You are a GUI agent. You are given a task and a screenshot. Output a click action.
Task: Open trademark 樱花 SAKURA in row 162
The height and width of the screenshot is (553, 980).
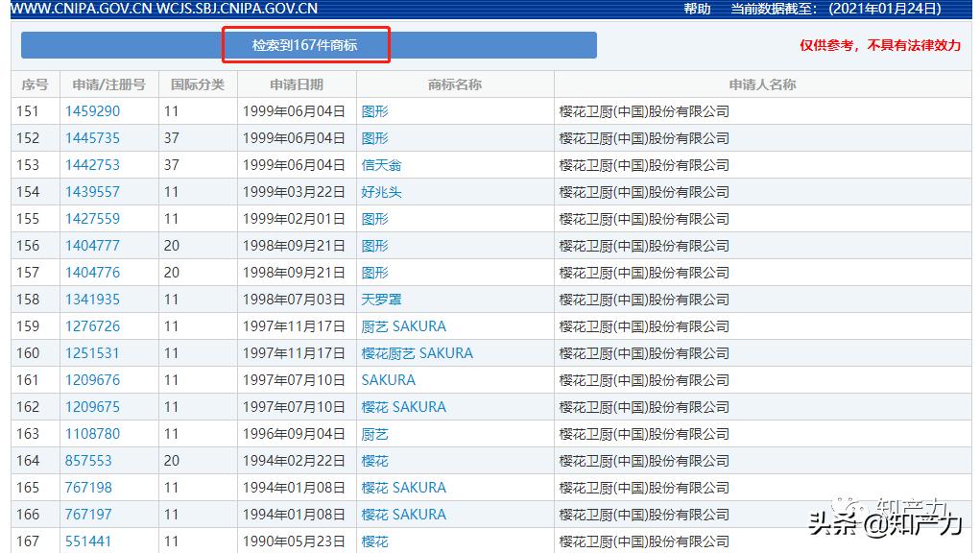[404, 407]
